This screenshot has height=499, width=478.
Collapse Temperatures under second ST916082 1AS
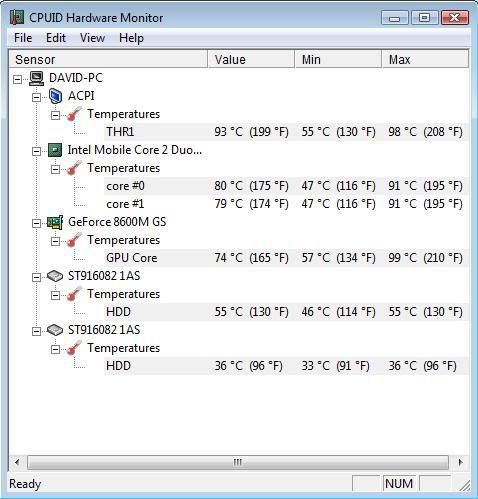coord(55,349)
